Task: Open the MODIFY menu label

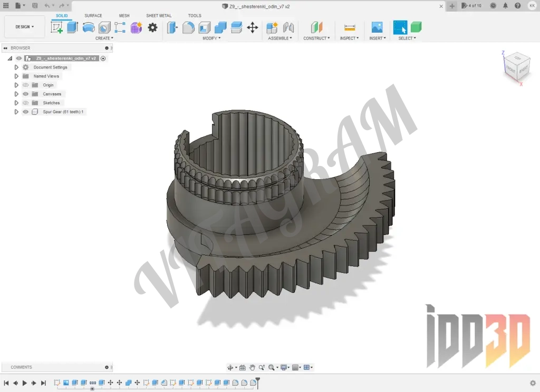Action: 211,38
